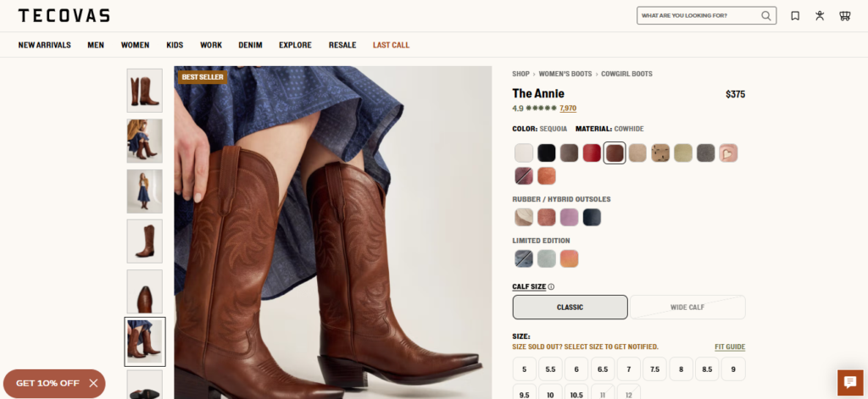Choose the Classic calf size
The width and height of the screenshot is (868, 399).
click(x=570, y=308)
